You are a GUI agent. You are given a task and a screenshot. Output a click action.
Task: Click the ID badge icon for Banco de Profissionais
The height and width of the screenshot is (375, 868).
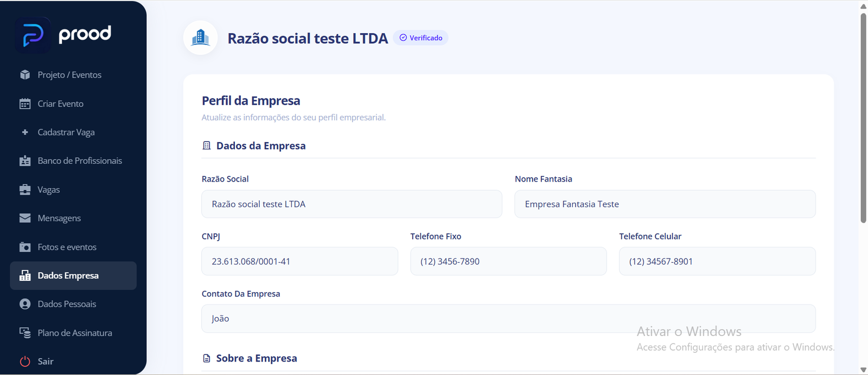tap(25, 161)
